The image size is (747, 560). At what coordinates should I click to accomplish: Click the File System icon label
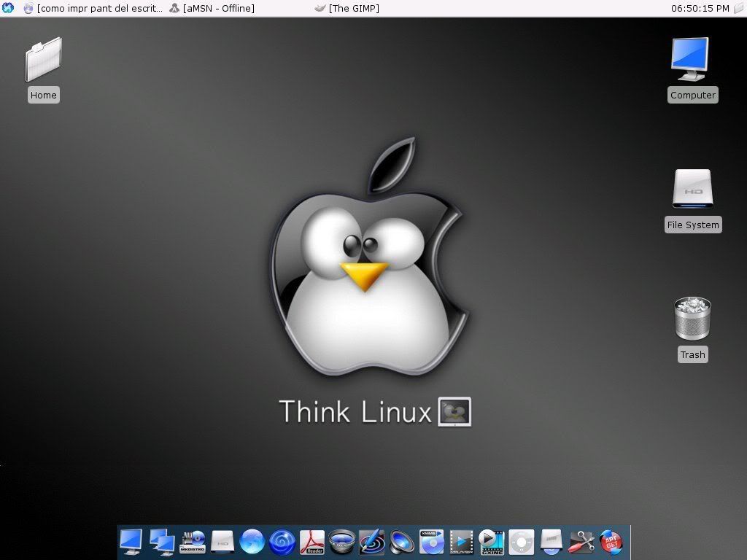pyautogui.click(x=693, y=225)
